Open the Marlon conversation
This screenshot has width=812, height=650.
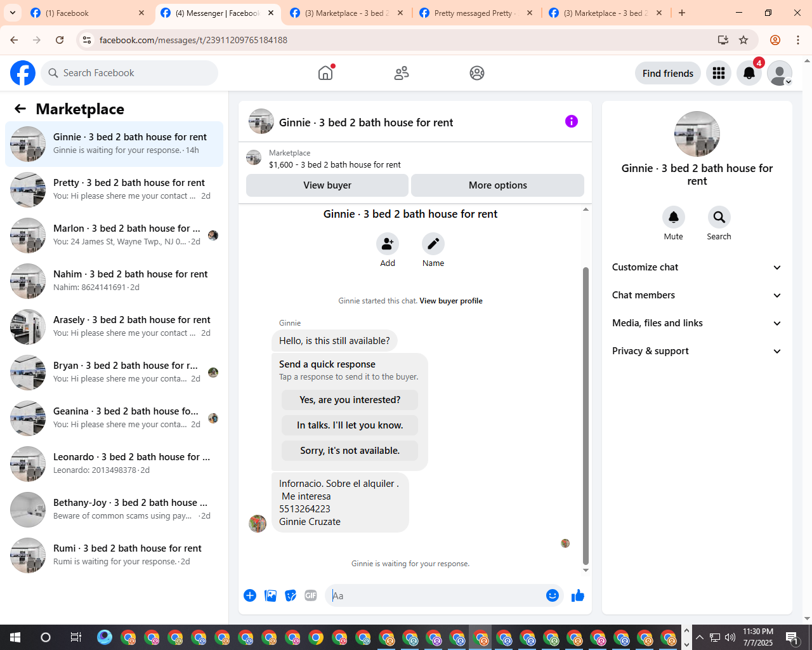tap(114, 235)
